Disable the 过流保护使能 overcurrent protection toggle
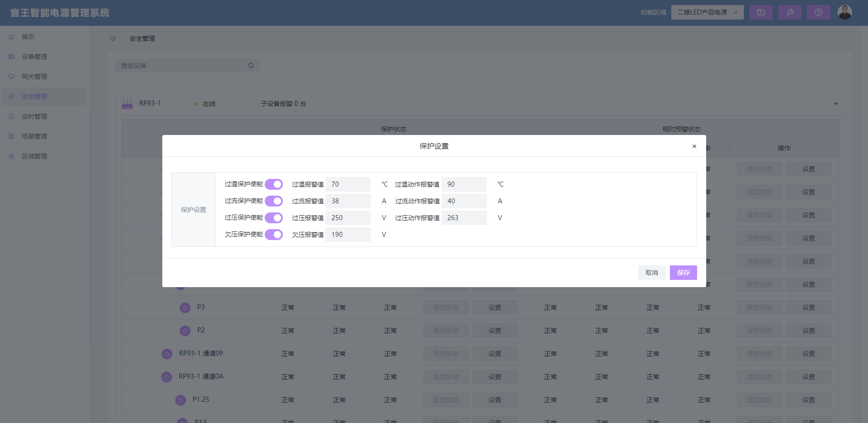The width and height of the screenshot is (868, 423). point(274,201)
